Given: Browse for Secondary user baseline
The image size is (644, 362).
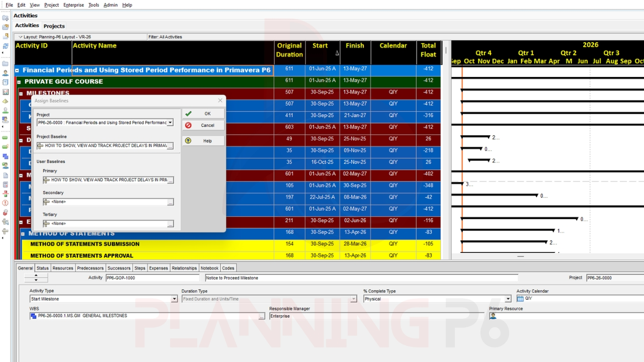Looking at the screenshot, I should [x=171, y=202].
